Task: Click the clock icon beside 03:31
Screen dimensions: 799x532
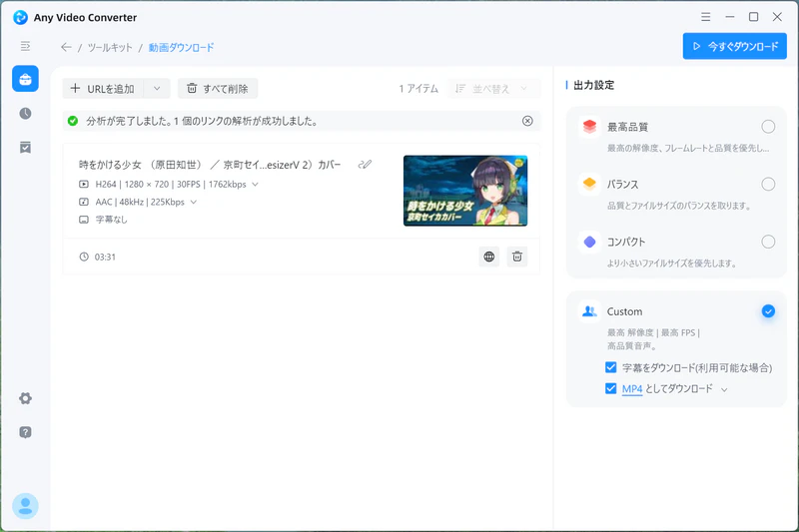Action: pyautogui.click(x=84, y=257)
